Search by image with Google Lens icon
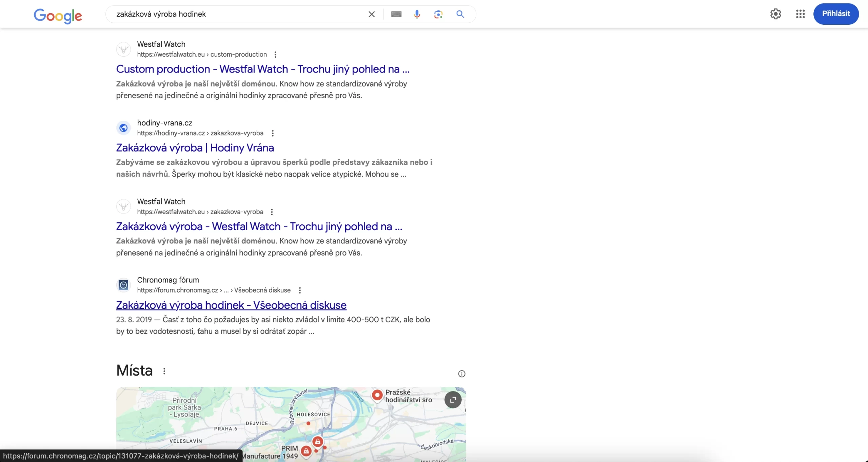Image resolution: width=868 pixels, height=462 pixels. (438, 14)
